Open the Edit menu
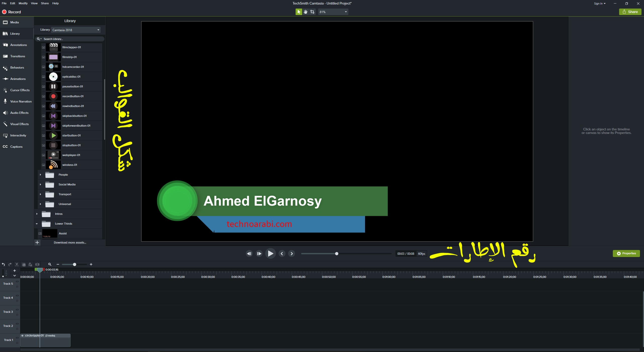Screen dimensions: 644x352 (13, 3)
